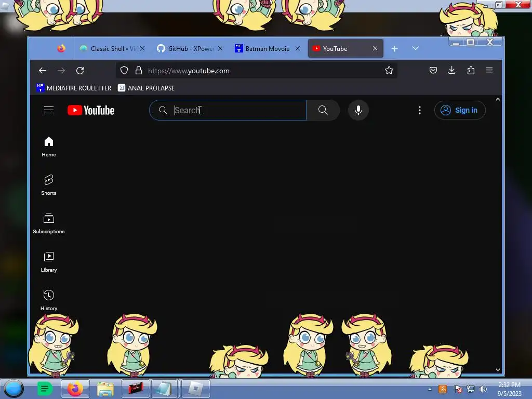Open the green chat app on taskbar
The height and width of the screenshot is (399, 532).
point(45,389)
